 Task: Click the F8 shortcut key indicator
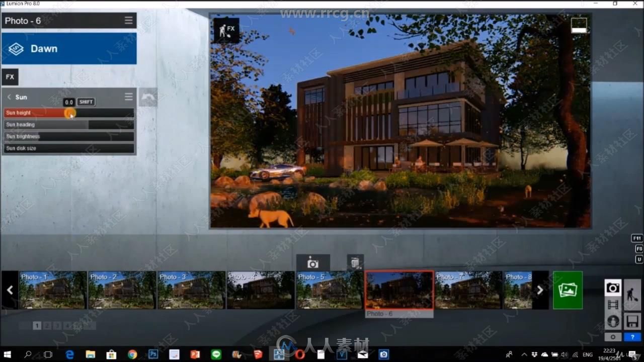pyautogui.click(x=638, y=249)
